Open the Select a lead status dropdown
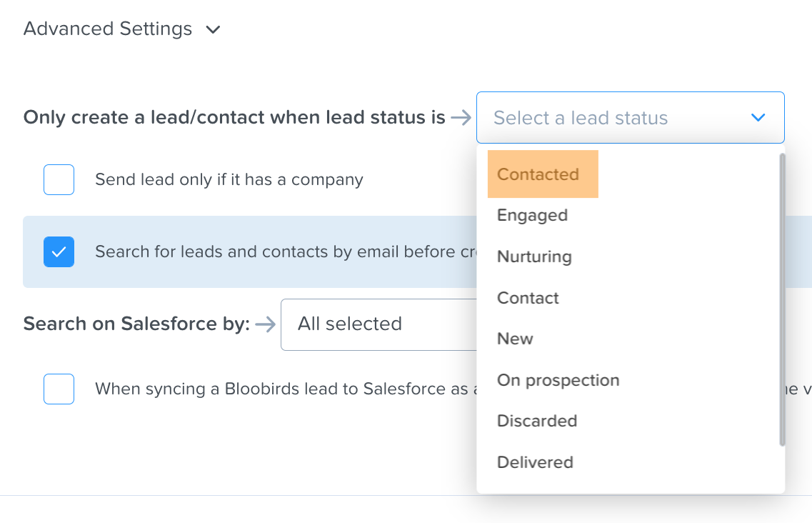Viewport: 812px width, 523px height. pos(630,118)
